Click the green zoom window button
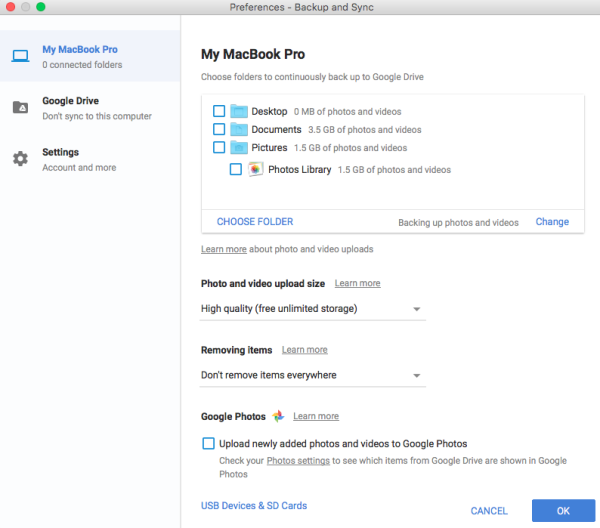 coord(41,7)
